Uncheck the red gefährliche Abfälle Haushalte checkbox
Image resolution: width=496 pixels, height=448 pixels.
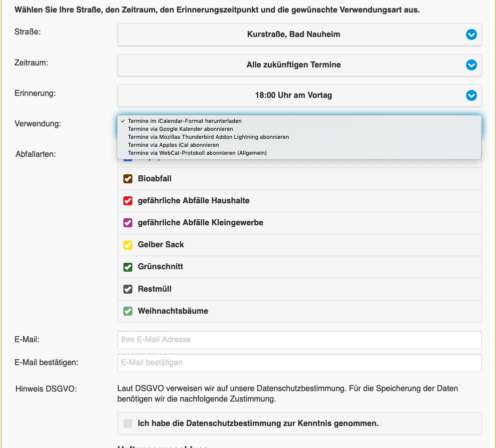[128, 201]
